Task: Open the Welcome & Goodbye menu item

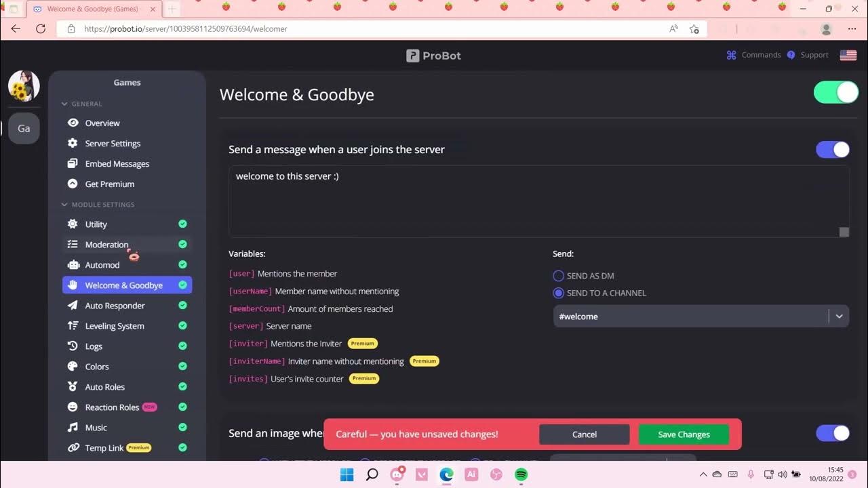Action: pyautogui.click(x=127, y=285)
